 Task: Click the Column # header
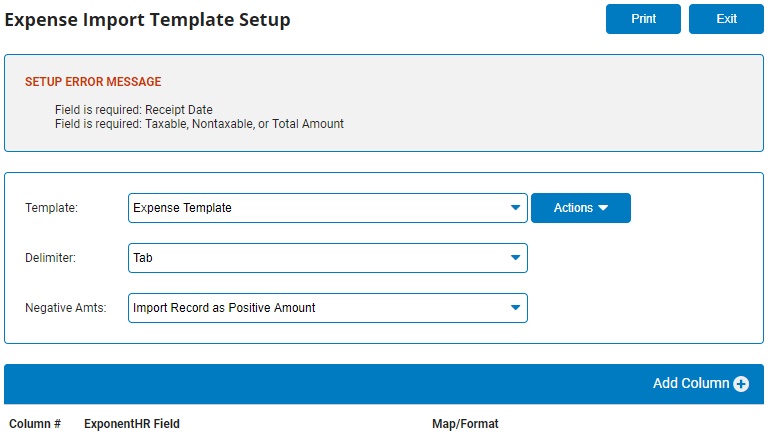coord(35,424)
